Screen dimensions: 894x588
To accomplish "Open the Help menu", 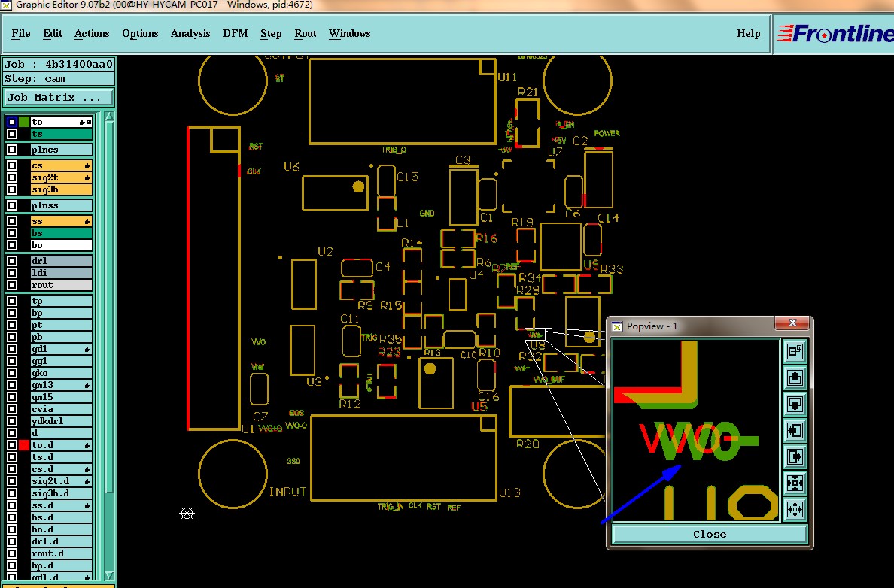I will [749, 34].
